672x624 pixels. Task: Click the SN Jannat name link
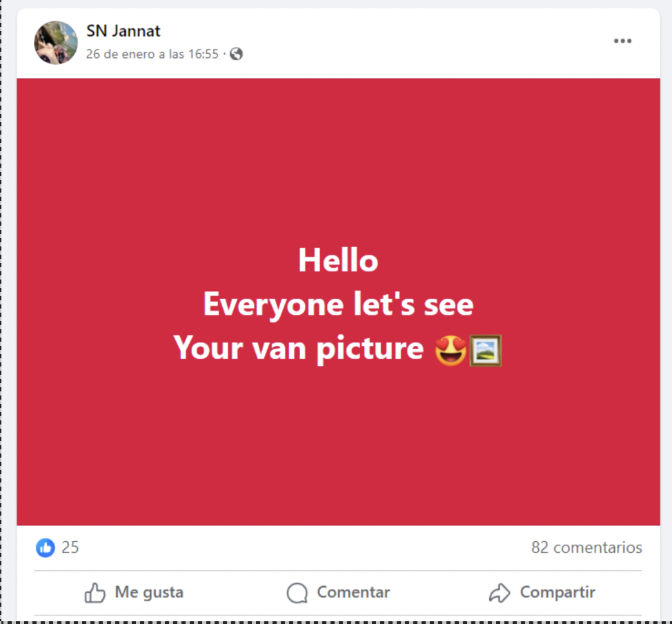(x=123, y=31)
